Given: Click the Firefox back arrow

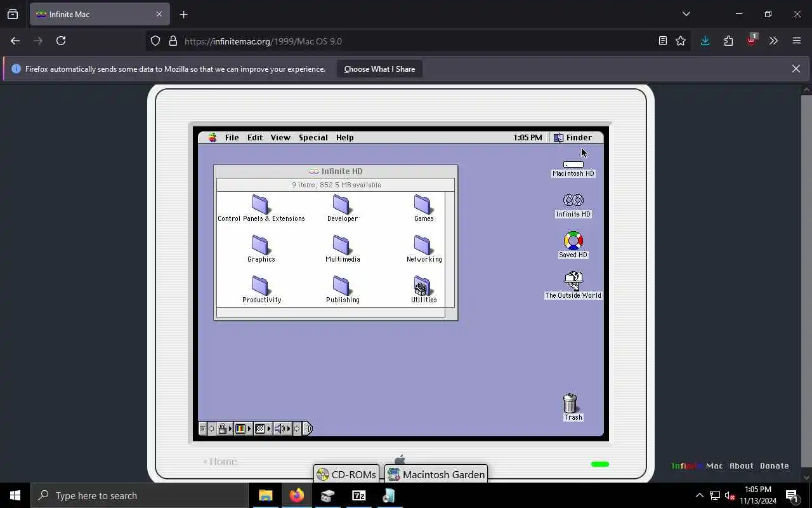Looking at the screenshot, I should 15,41.
